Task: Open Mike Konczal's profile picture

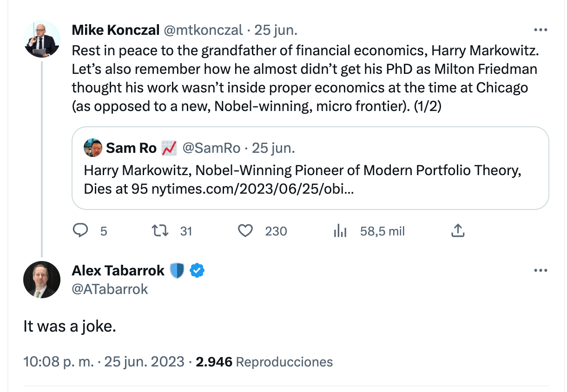Action: pos(42,39)
